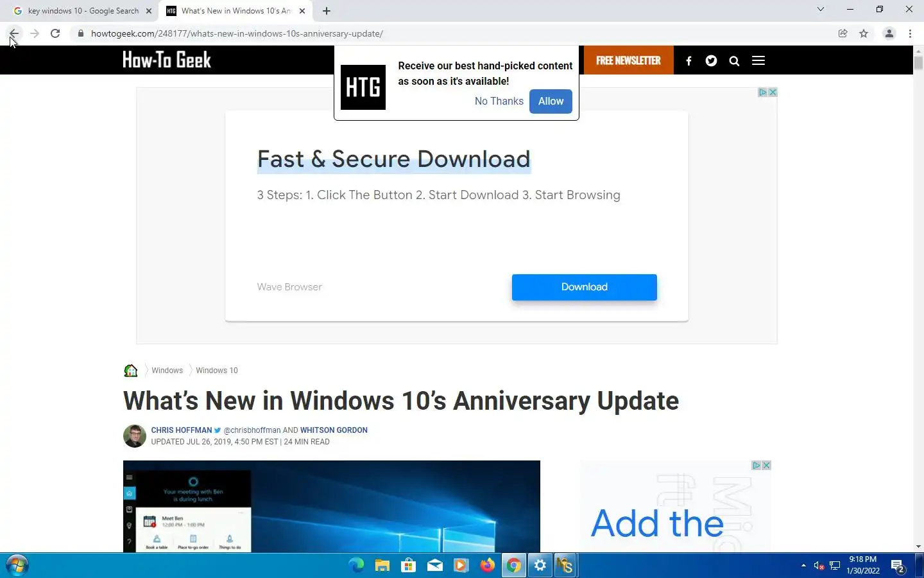Open Microsoft Edge from taskbar

coord(356,565)
